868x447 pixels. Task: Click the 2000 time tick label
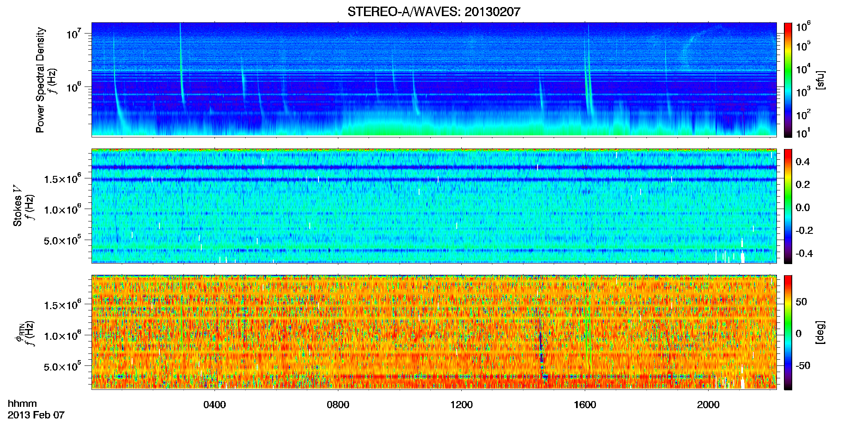point(708,404)
